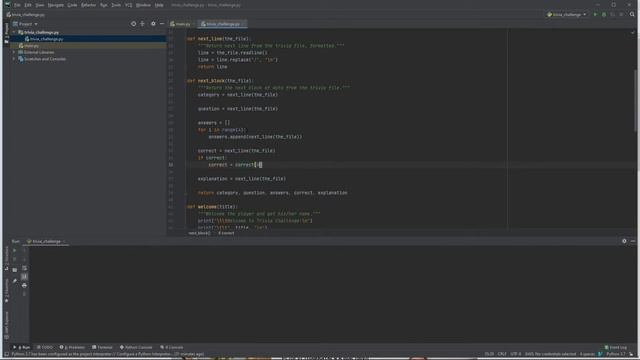Click the code line 'explanation = next_line(the_file)'
Viewport: 640px width, 360px height.
[242, 179]
